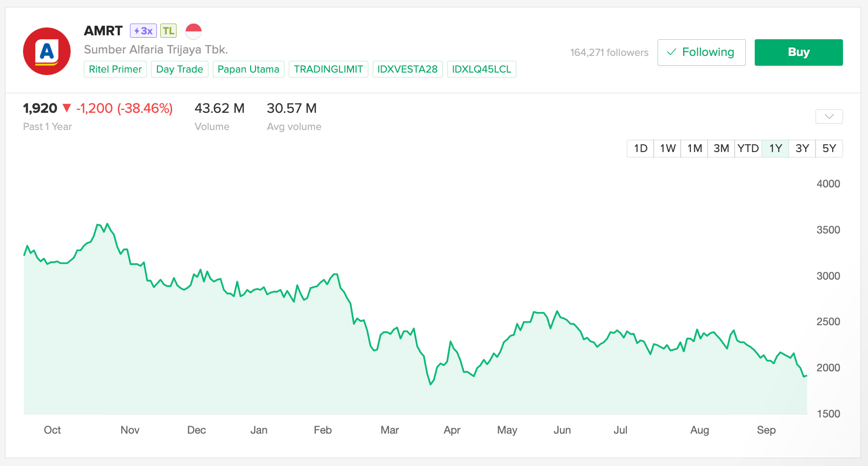Click the -1,200 (-38.46%) change value
This screenshot has height=466, width=868.
pyautogui.click(x=125, y=108)
